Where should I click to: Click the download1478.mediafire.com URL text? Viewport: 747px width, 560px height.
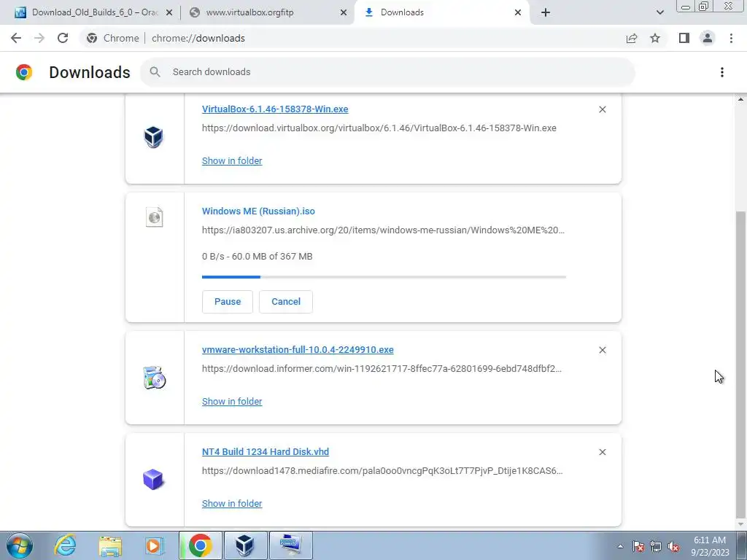click(382, 470)
